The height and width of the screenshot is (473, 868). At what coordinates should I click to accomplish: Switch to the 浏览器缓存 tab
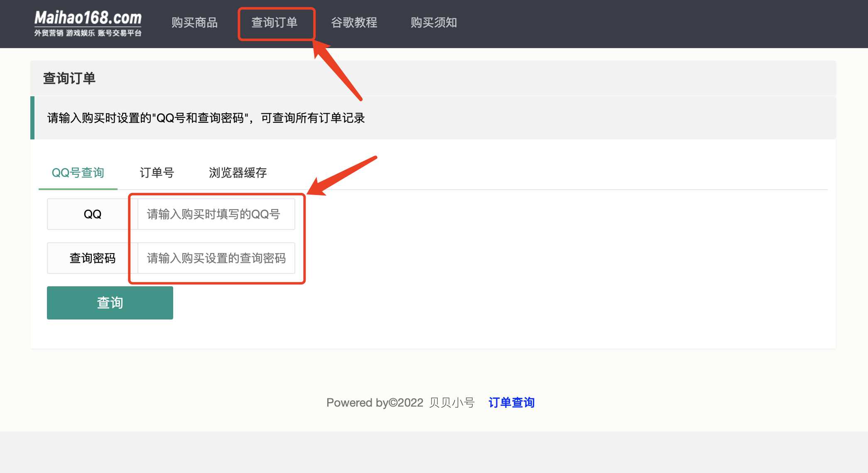click(x=238, y=173)
